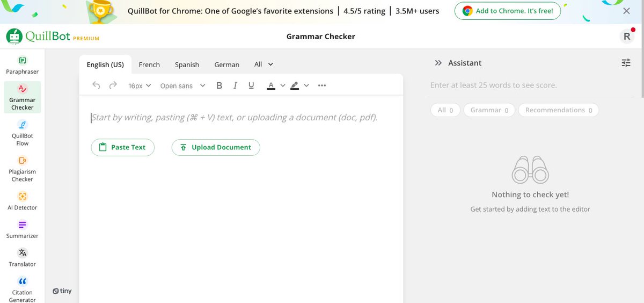Click the QuillBot robot logo
Image resolution: width=644 pixels, height=303 pixels.
click(x=14, y=37)
